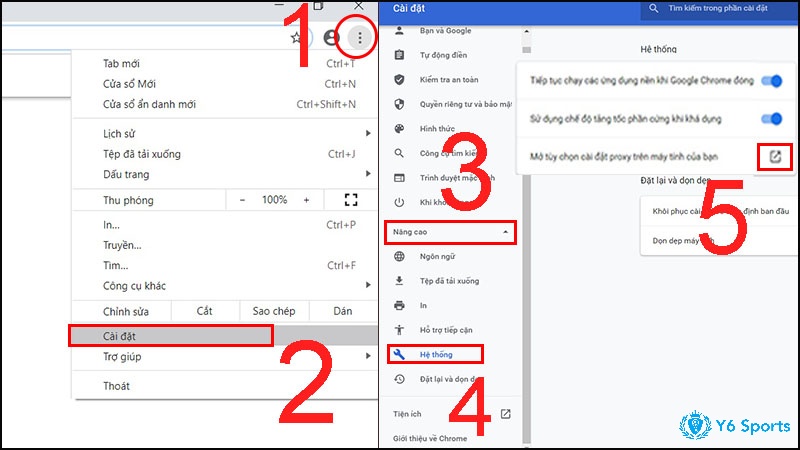This screenshot has width=800, height=450.
Task: Increase zoom with the plus button
Action: coord(306,200)
